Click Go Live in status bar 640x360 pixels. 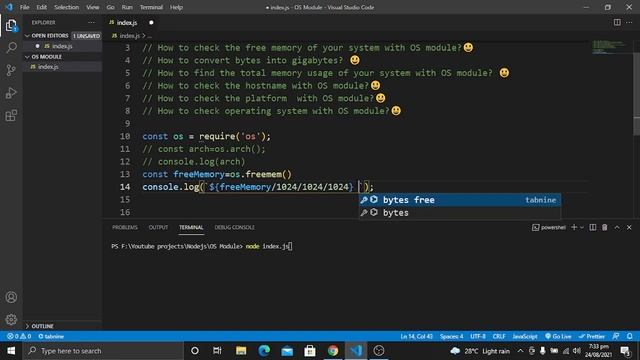(x=558, y=336)
